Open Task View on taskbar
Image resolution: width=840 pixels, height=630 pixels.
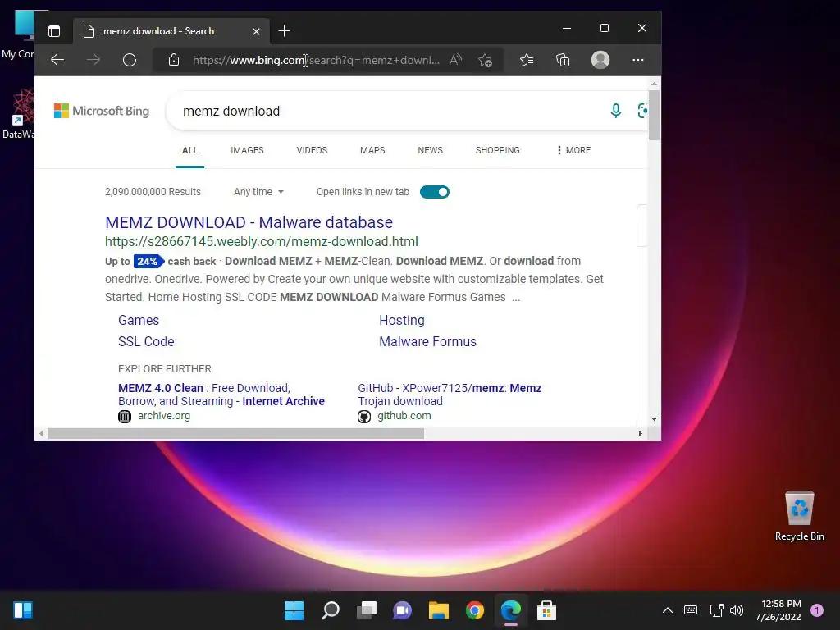pyautogui.click(x=367, y=610)
